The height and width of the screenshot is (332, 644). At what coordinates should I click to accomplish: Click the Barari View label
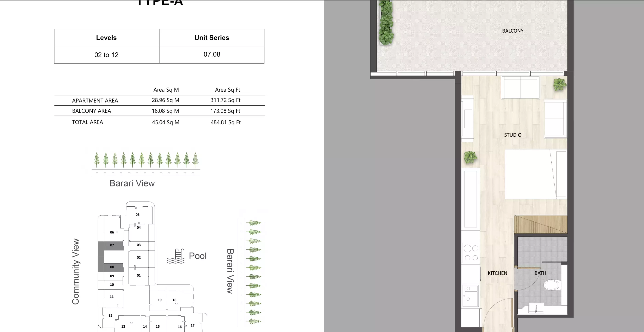132,183
